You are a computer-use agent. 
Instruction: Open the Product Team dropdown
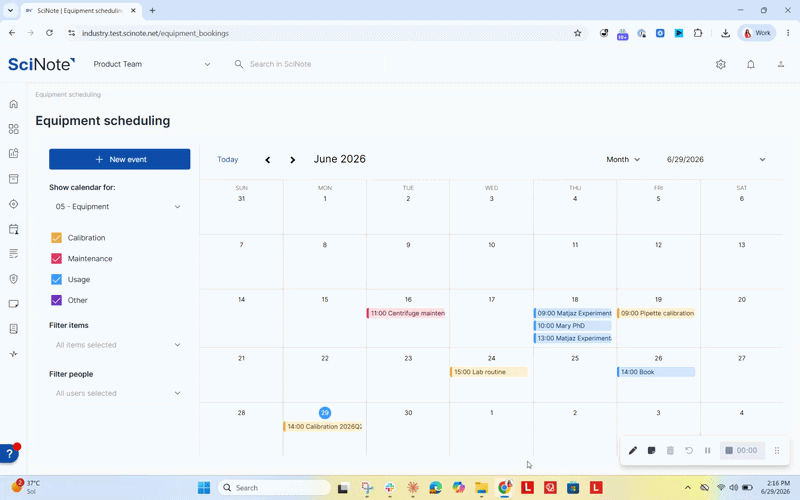click(x=152, y=64)
